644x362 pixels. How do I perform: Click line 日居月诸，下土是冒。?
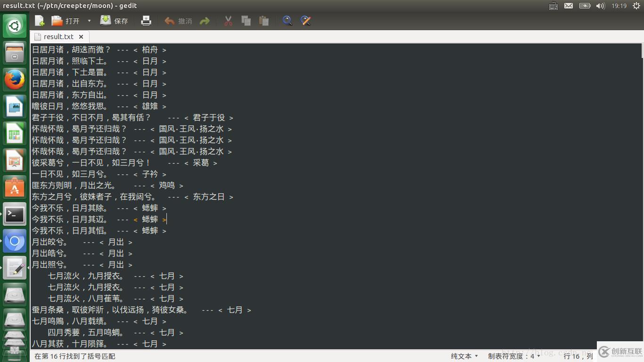point(99,72)
